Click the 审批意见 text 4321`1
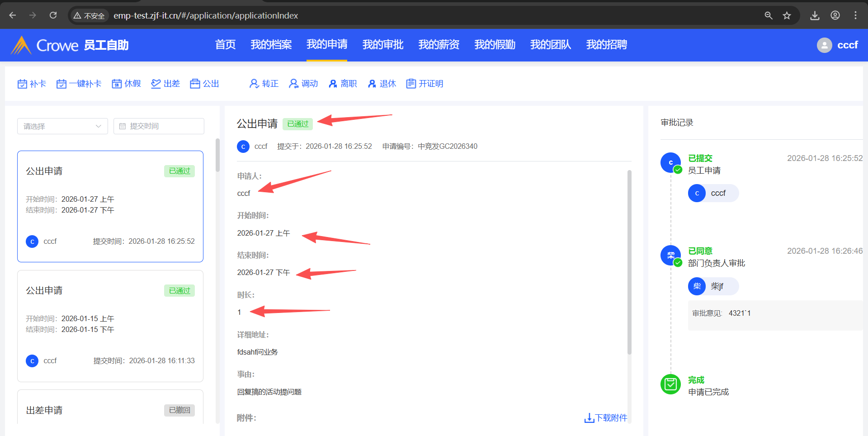 point(740,313)
